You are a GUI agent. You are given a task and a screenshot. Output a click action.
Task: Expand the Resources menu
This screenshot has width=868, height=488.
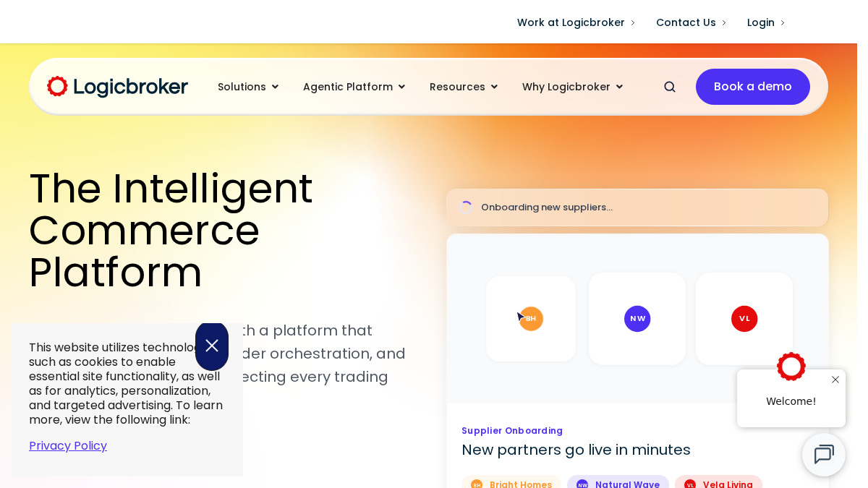tap(464, 87)
